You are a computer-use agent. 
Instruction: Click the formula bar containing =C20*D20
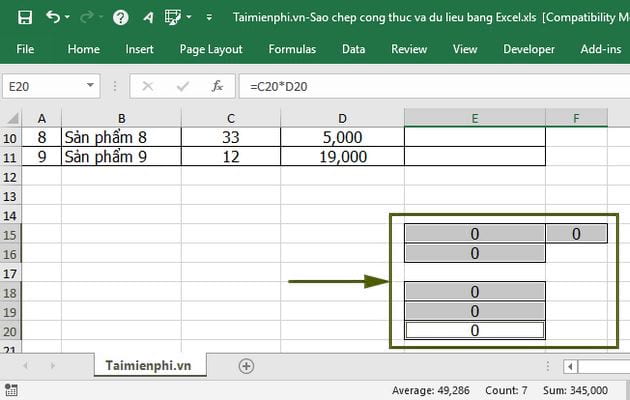(x=434, y=86)
